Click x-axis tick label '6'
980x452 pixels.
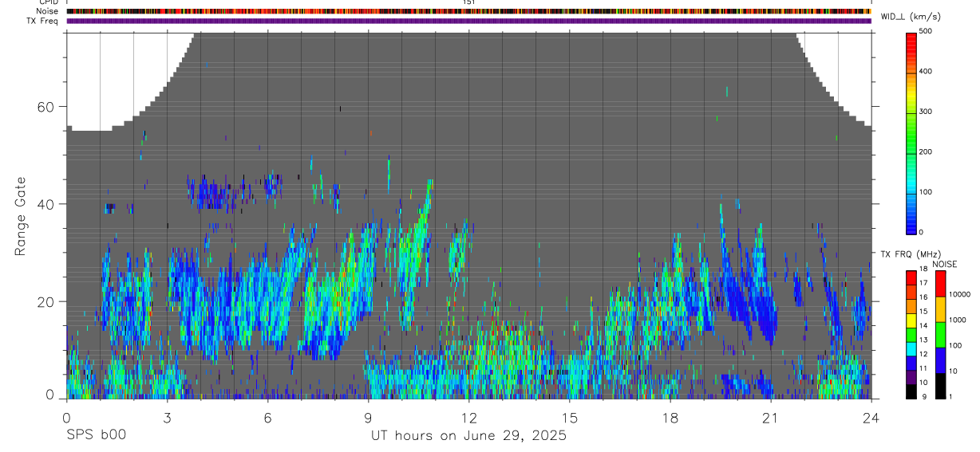(x=267, y=418)
